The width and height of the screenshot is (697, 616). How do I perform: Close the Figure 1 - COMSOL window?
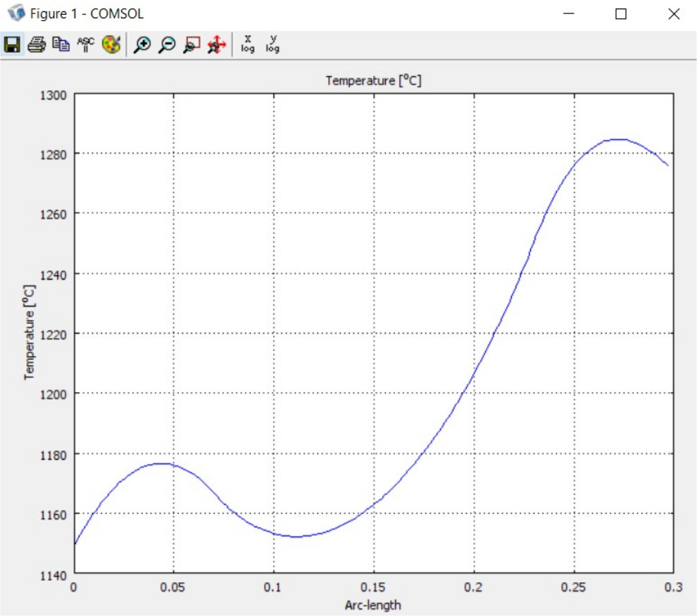click(674, 14)
